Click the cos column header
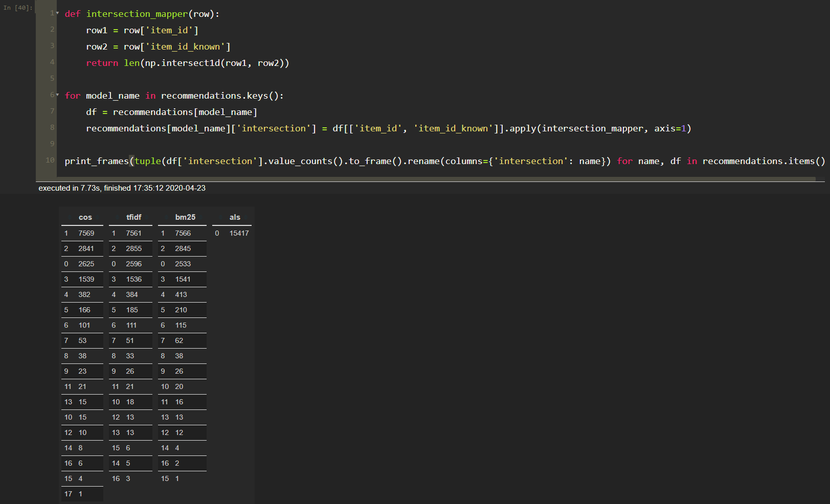The width and height of the screenshot is (830, 504). pos(85,217)
